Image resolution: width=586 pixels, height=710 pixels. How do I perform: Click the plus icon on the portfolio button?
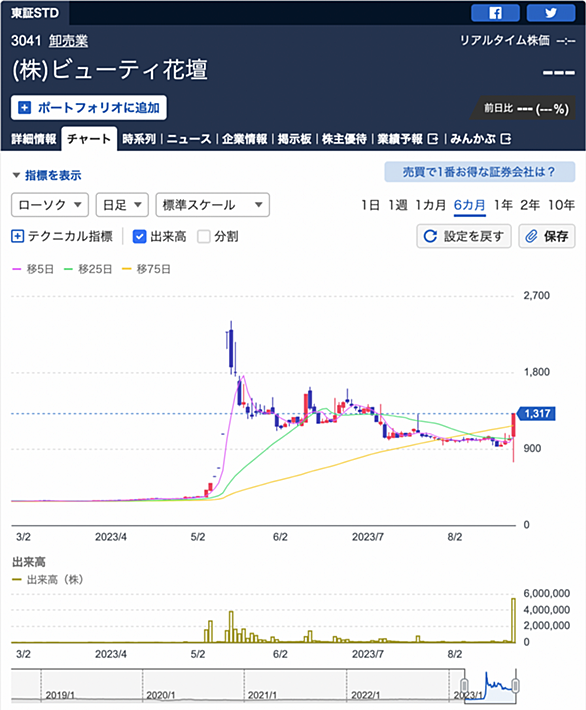tap(24, 108)
